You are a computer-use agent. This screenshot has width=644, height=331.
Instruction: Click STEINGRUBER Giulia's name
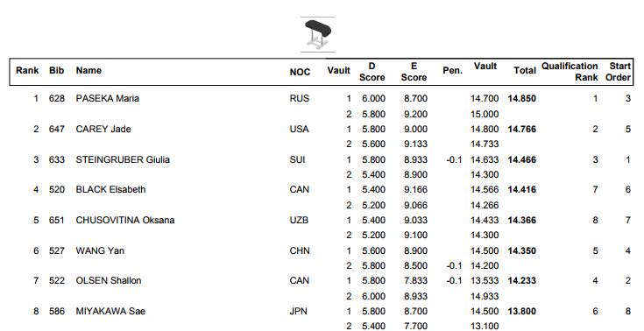coord(123,159)
